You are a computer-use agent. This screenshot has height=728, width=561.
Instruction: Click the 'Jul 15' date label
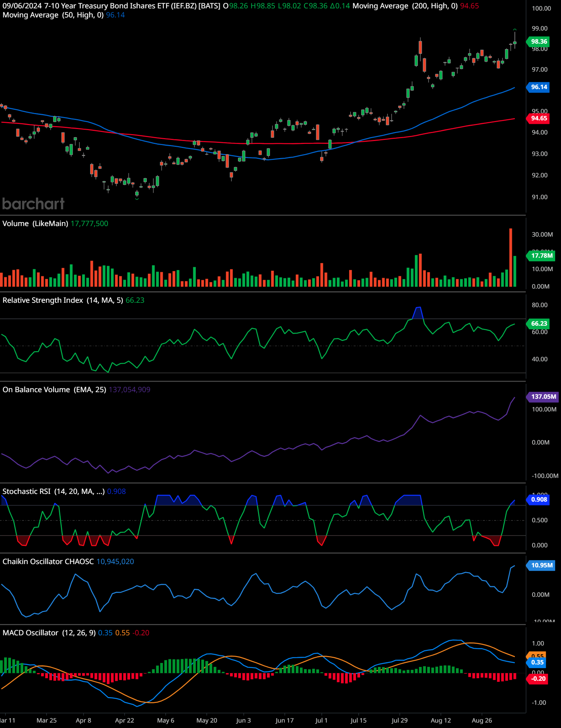(359, 720)
